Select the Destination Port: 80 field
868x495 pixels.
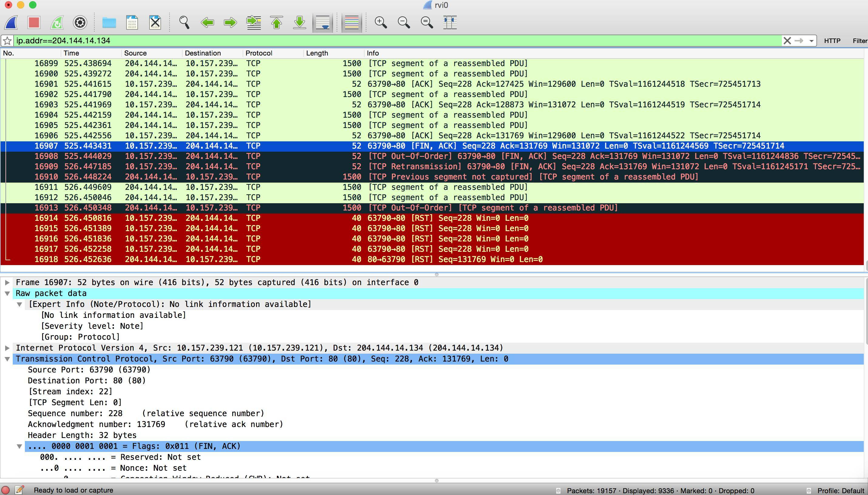click(x=87, y=381)
